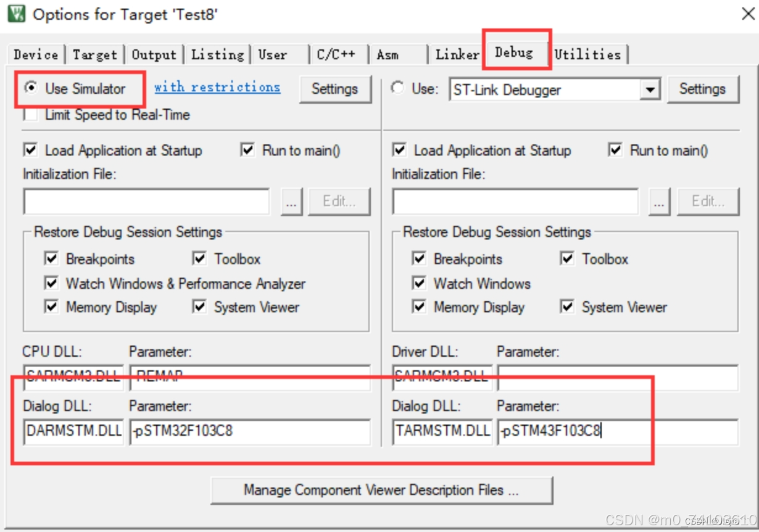Go to the Linker tab
Screen dimensions: 759x532
pos(457,54)
